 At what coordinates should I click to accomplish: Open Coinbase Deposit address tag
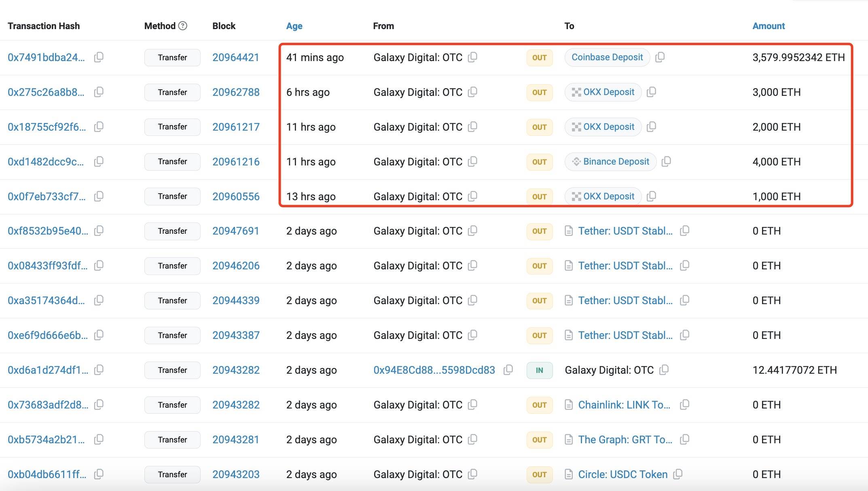[x=607, y=57]
